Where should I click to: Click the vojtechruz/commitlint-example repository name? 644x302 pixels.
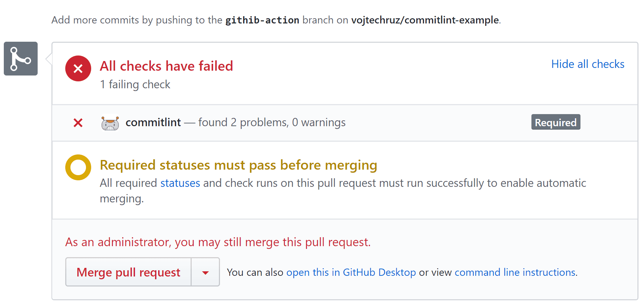click(x=425, y=20)
